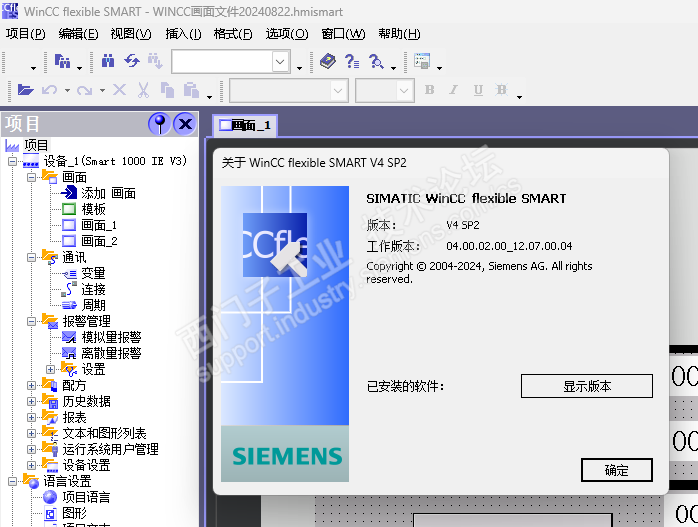
Task: Expand the 配方 folder node
Action: [x=31, y=385]
